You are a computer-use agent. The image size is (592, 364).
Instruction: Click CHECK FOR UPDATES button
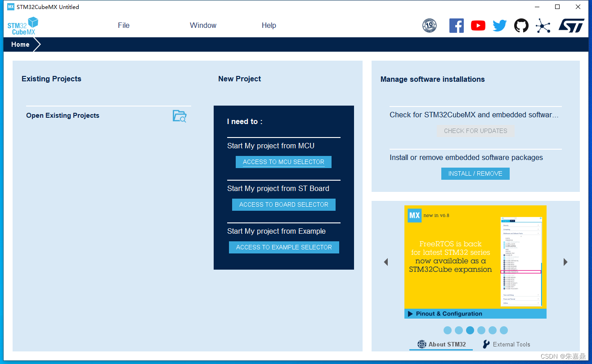coord(475,131)
